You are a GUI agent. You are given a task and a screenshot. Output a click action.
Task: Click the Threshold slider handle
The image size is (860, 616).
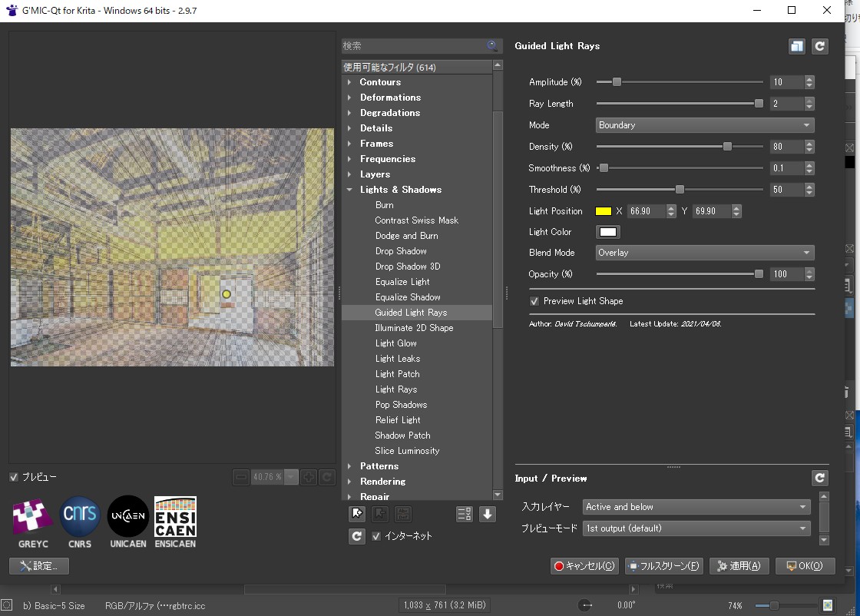point(680,189)
